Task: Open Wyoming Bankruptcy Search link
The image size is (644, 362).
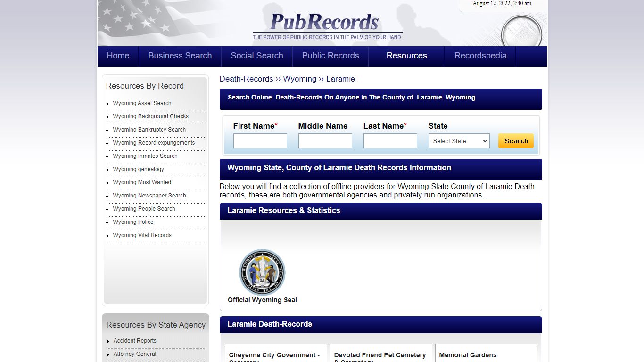Action: (149, 130)
